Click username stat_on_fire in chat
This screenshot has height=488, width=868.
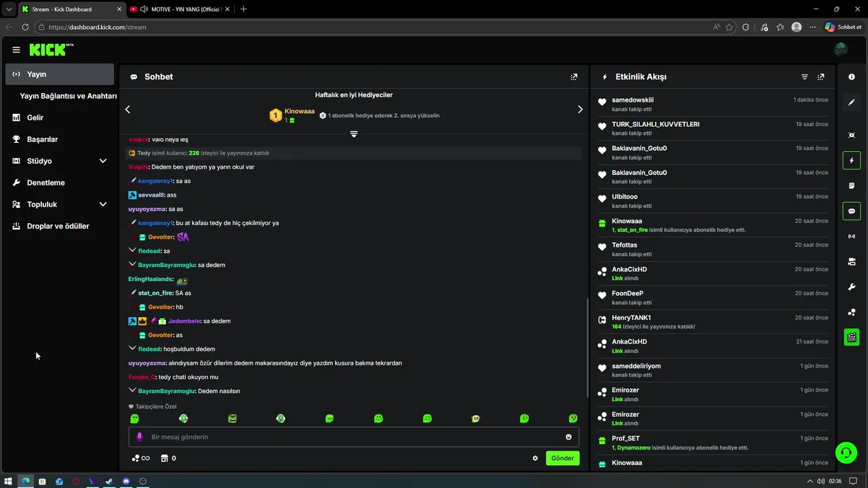pyautogui.click(x=155, y=293)
